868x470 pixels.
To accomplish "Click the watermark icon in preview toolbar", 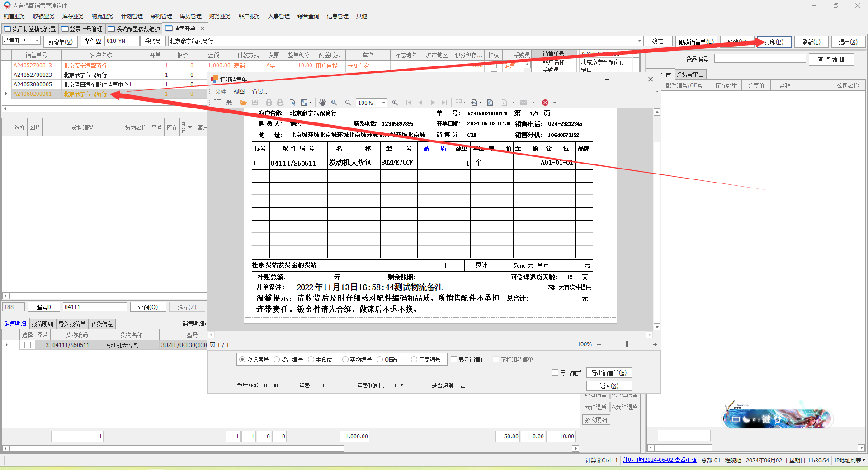I will [490, 103].
